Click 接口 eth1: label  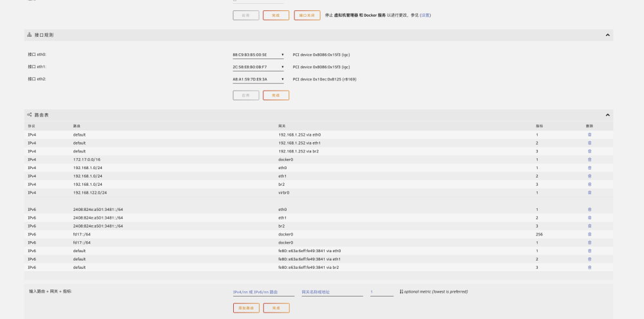pos(37,66)
